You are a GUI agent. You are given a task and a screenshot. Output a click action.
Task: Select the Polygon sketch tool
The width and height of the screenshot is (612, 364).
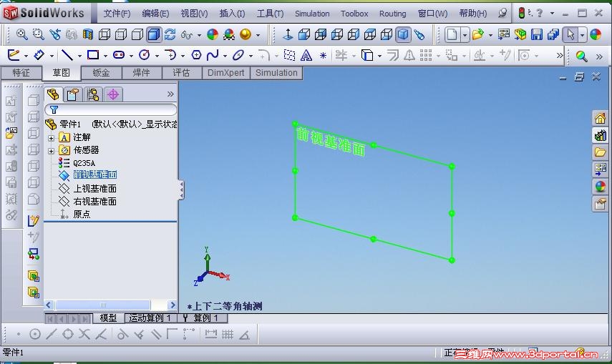pyautogui.click(x=196, y=55)
